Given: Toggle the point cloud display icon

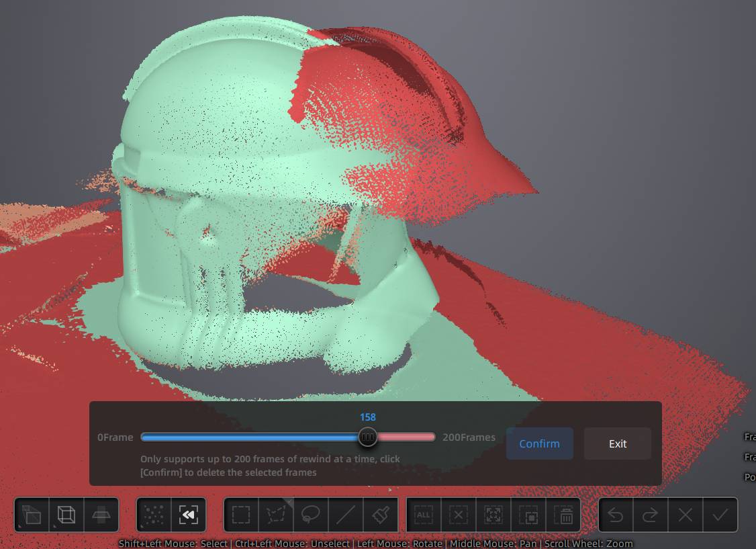Looking at the screenshot, I should pos(154,515).
